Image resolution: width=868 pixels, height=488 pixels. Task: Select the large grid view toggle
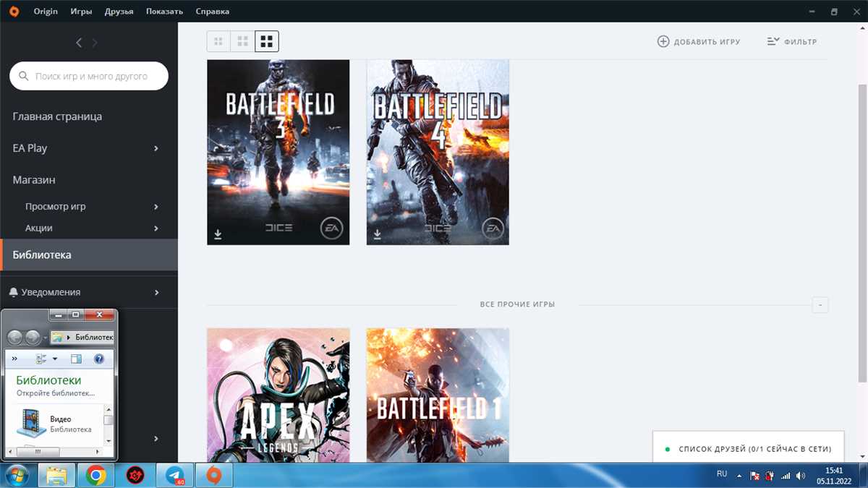(x=267, y=41)
